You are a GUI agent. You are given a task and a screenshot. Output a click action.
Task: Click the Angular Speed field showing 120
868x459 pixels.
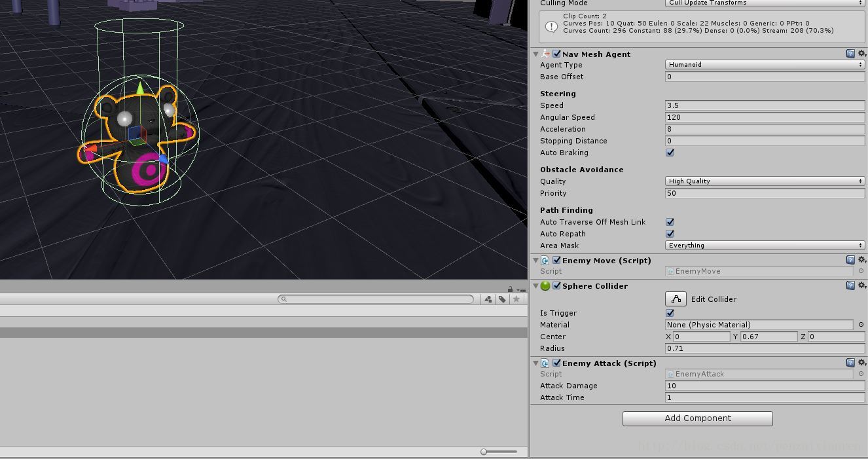click(765, 117)
